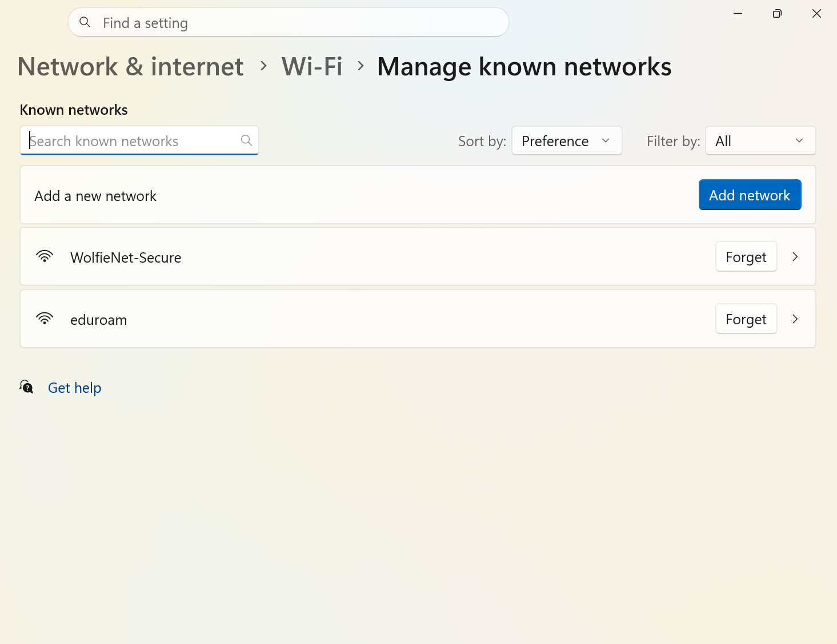Select the WolfieNet-Secure network name
This screenshot has width=837, height=644.
(126, 257)
